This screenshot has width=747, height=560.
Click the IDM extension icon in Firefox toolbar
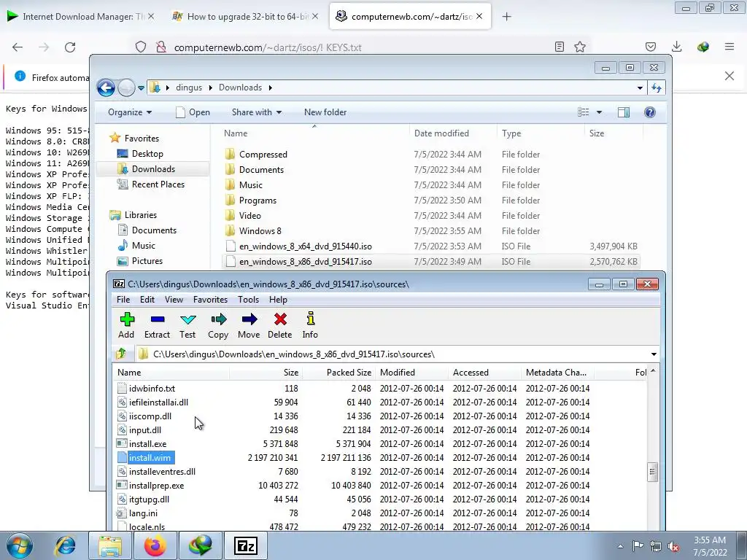703,47
